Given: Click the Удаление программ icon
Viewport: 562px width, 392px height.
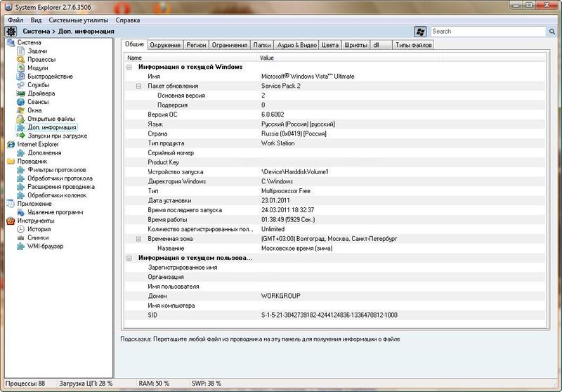Looking at the screenshot, I should click(x=21, y=212).
